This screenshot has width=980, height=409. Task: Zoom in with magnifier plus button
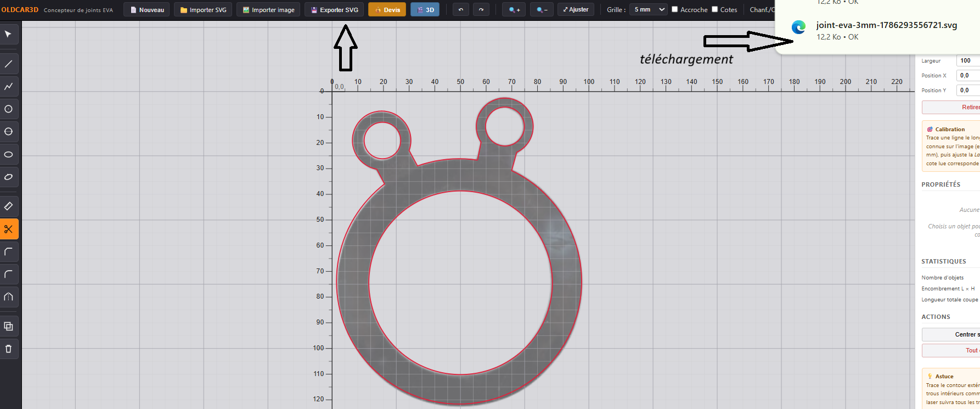514,10
